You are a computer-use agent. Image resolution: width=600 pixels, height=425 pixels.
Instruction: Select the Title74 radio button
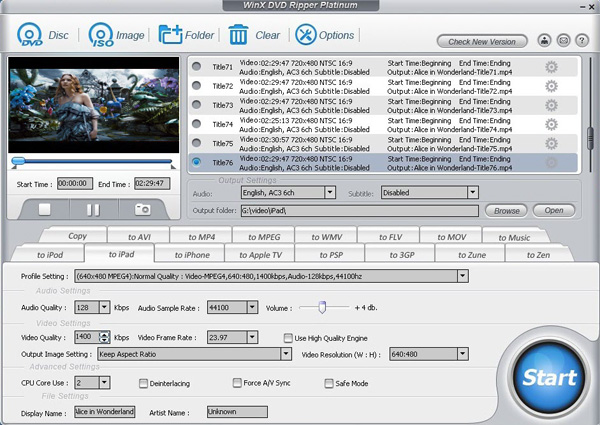click(196, 124)
